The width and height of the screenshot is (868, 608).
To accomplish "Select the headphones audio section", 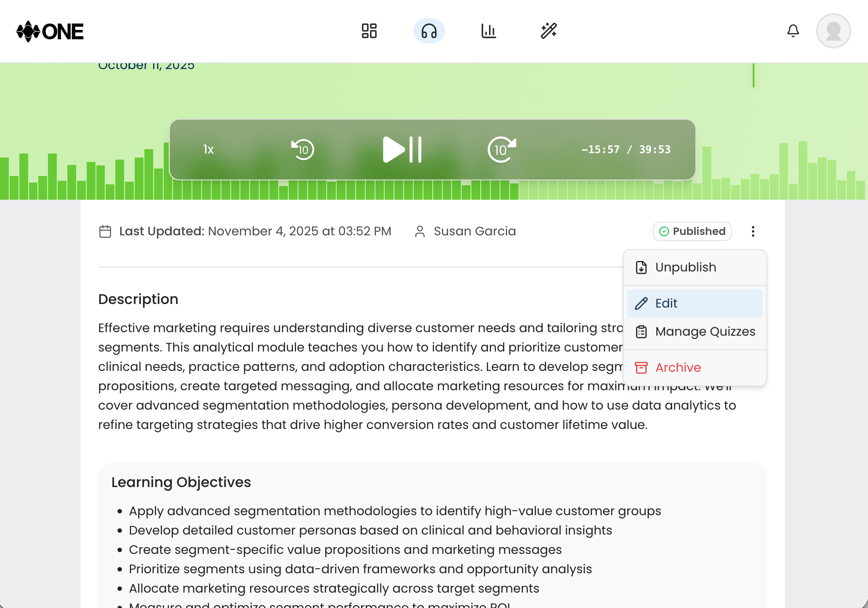I will tap(429, 31).
